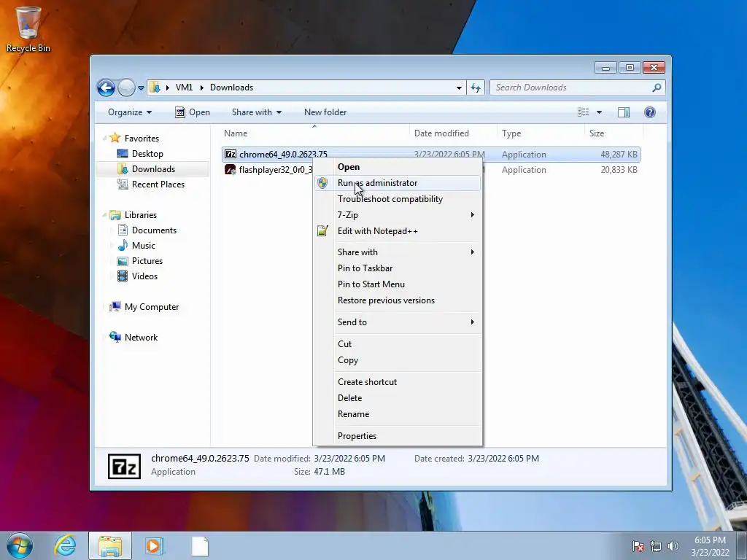Image resolution: width=747 pixels, height=560 pixels.
Task: Choose Edit with Notepad++
Action: coord(398,231)
